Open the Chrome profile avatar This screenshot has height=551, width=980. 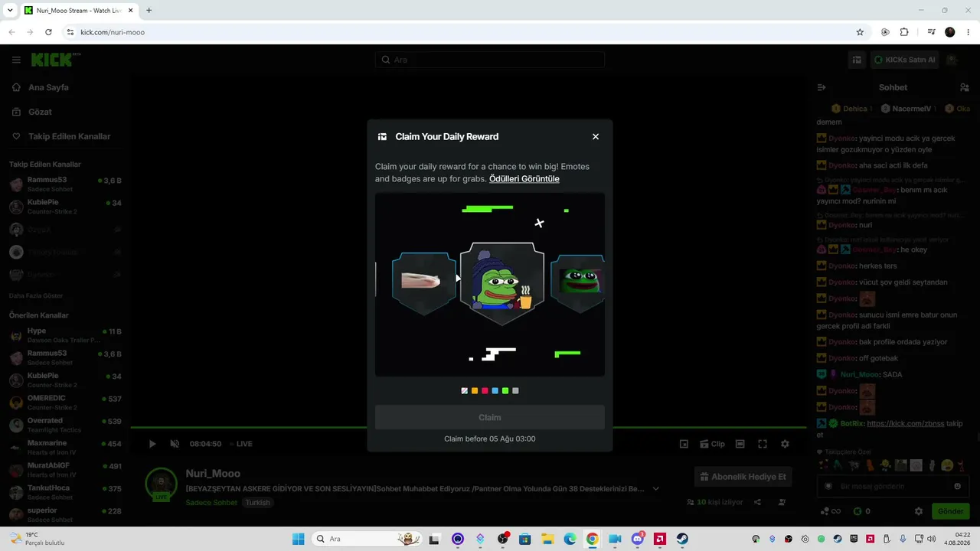pos(950,32)
